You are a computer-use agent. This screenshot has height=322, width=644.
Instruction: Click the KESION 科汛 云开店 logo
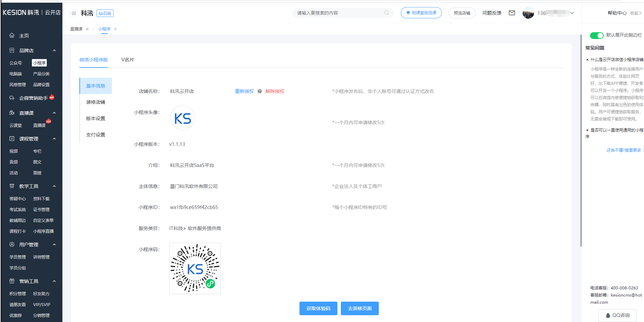click(32, 12)
